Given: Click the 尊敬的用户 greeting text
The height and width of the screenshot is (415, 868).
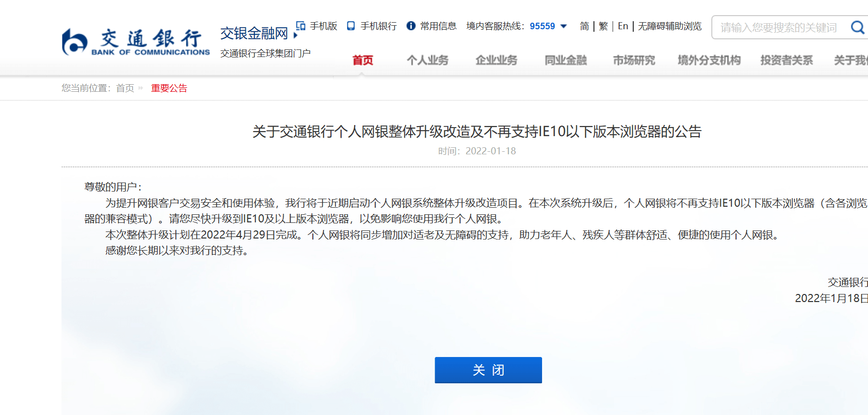Looking at the screenshot, I should coord(113,187).
